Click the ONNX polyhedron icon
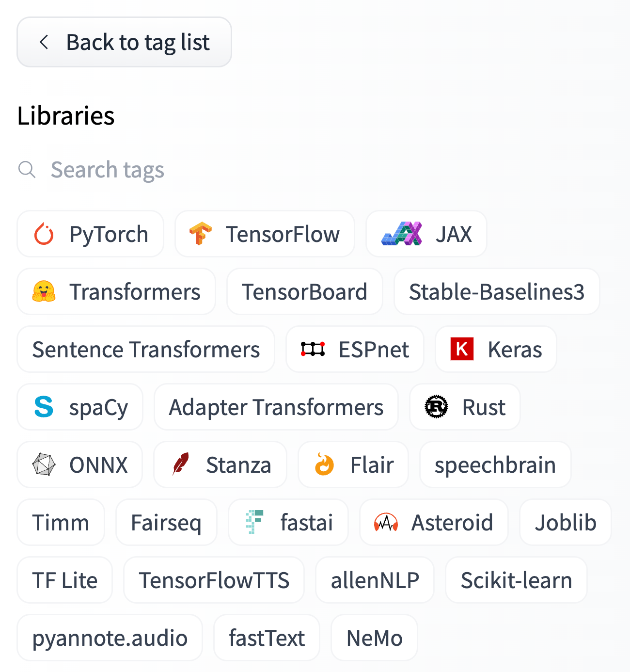 pyautogui.click(x=44, y=464)
